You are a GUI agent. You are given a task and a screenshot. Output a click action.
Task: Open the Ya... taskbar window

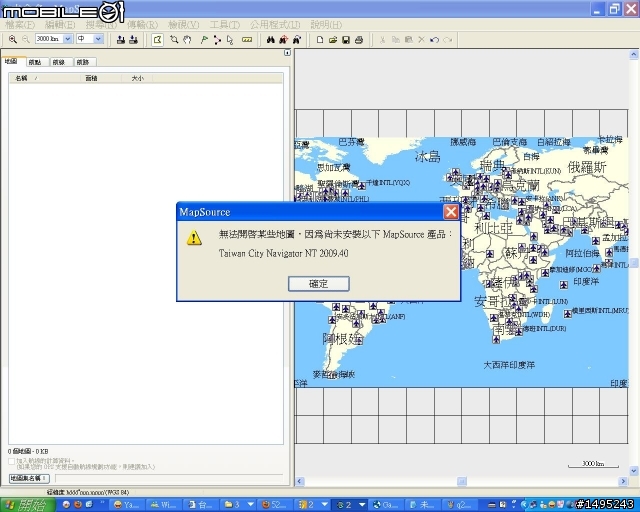(x=127, y=505)
